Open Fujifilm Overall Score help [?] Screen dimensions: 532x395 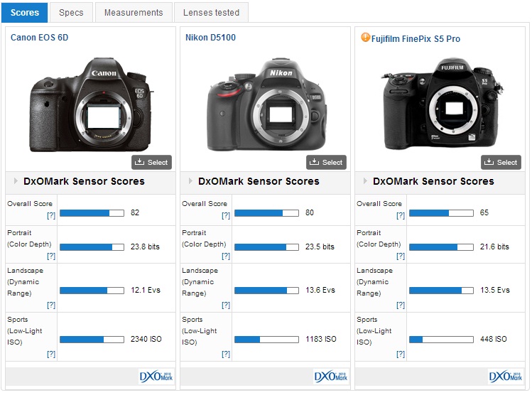tap(401, 215)
